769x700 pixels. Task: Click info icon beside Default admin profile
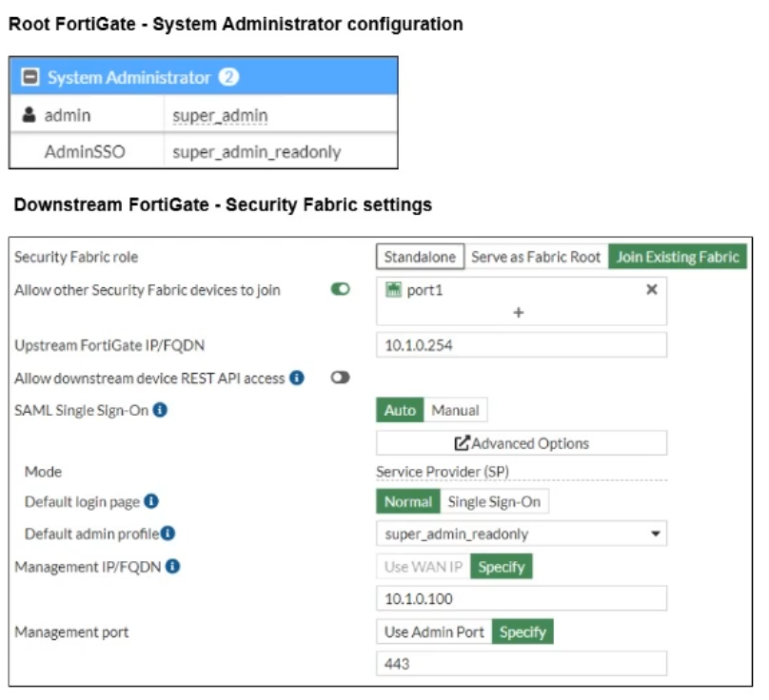pyautogui.click(x=168, y=534)
